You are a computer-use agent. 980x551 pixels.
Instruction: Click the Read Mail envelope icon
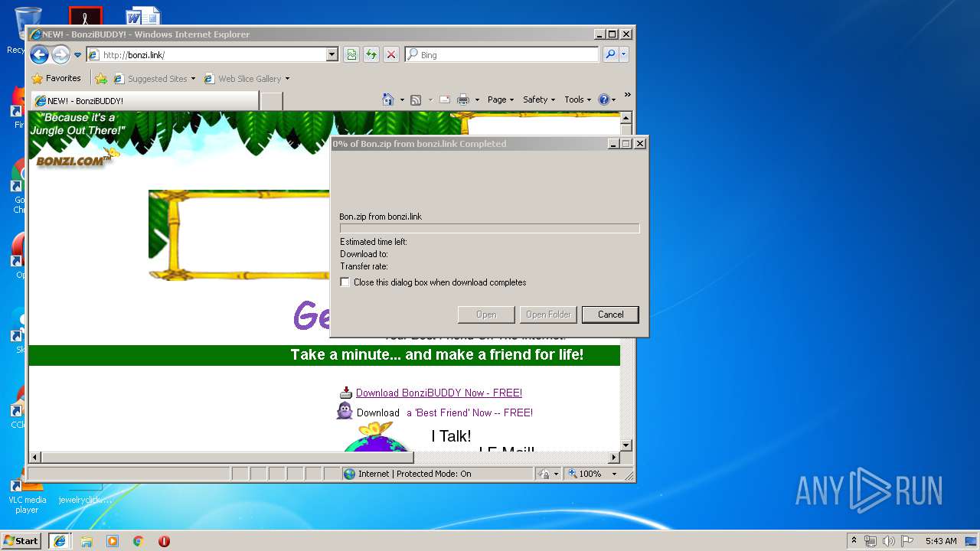[444, 99]
